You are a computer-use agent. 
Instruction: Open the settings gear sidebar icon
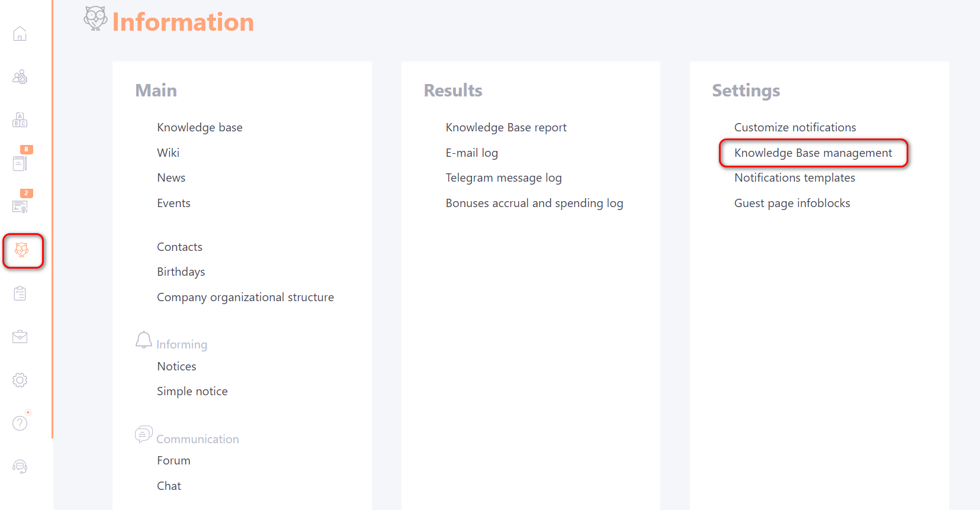[20, 380]
